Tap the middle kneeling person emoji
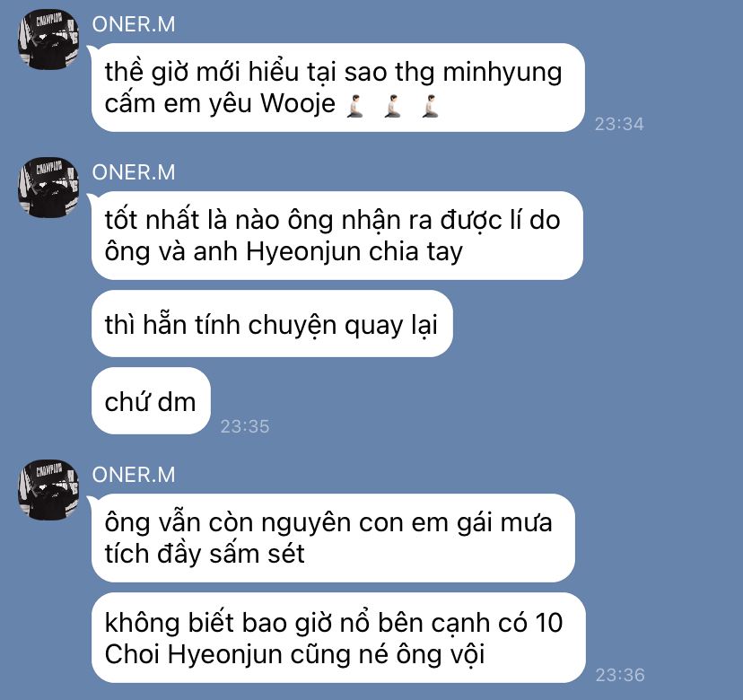 [393, 106]
